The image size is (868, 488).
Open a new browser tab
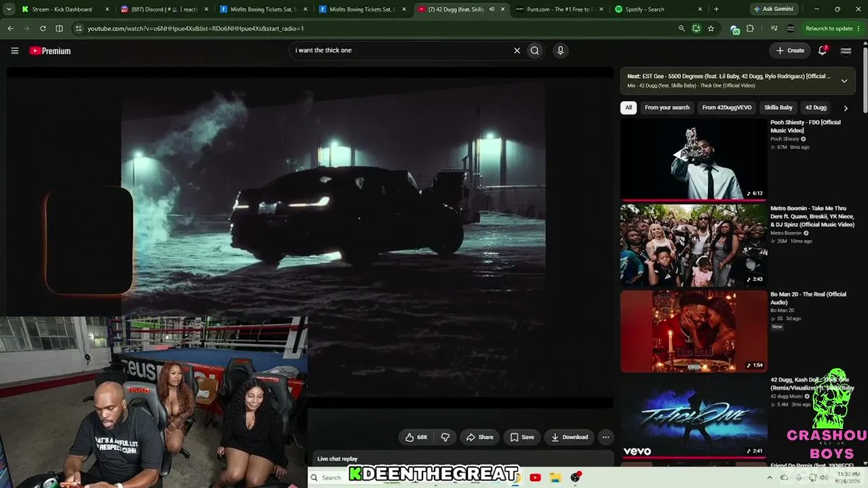[x=716, y=9]
